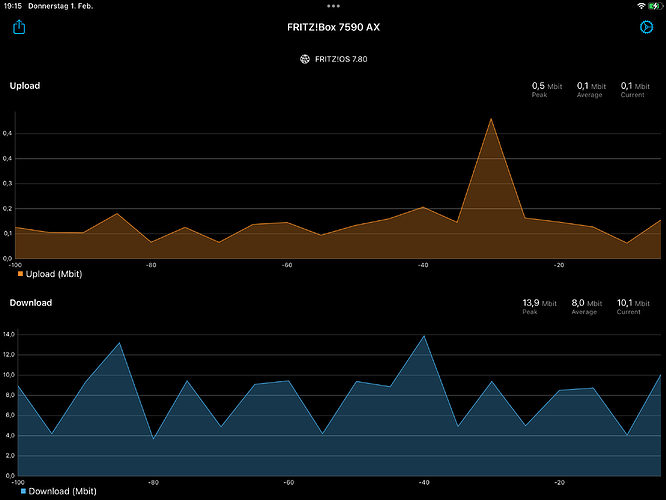666x500 pixels.
Task: Tap the -40 tick on download axis
Action: (x=424, y=483)
